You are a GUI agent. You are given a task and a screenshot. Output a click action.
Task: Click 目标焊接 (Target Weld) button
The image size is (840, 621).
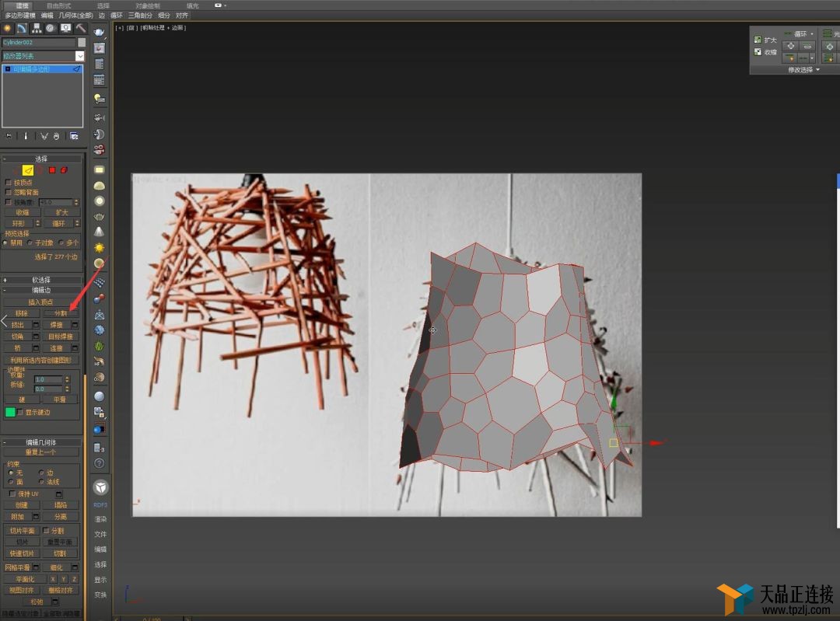coord(61,337)
